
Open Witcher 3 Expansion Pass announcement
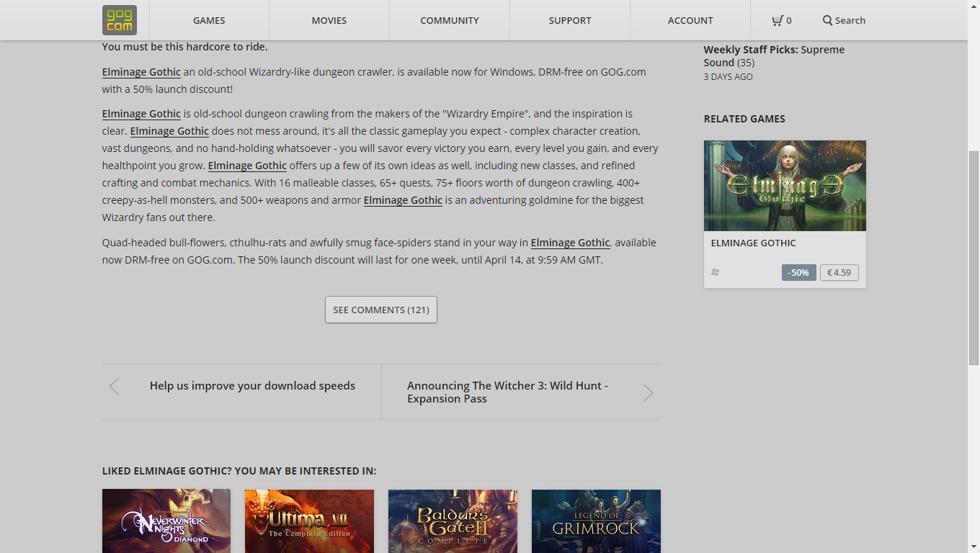pos(507,392)
